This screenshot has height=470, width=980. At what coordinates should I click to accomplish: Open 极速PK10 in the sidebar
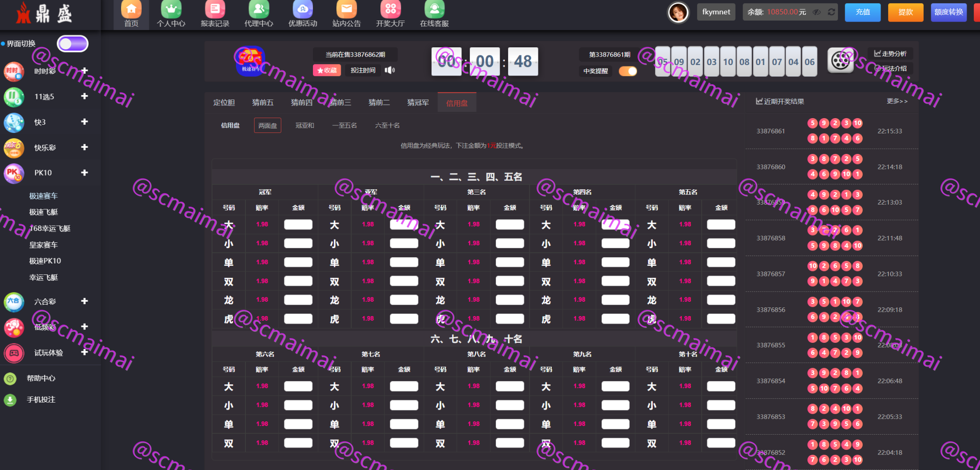point(45,261)
